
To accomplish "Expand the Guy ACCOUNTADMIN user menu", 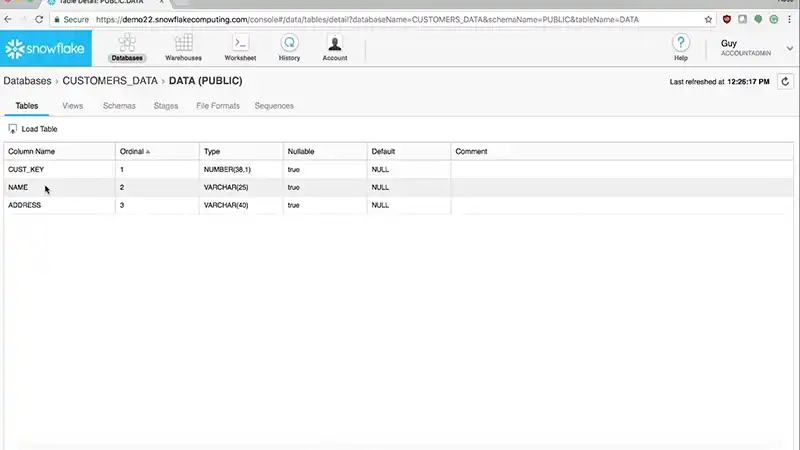I will pos(790,48).
